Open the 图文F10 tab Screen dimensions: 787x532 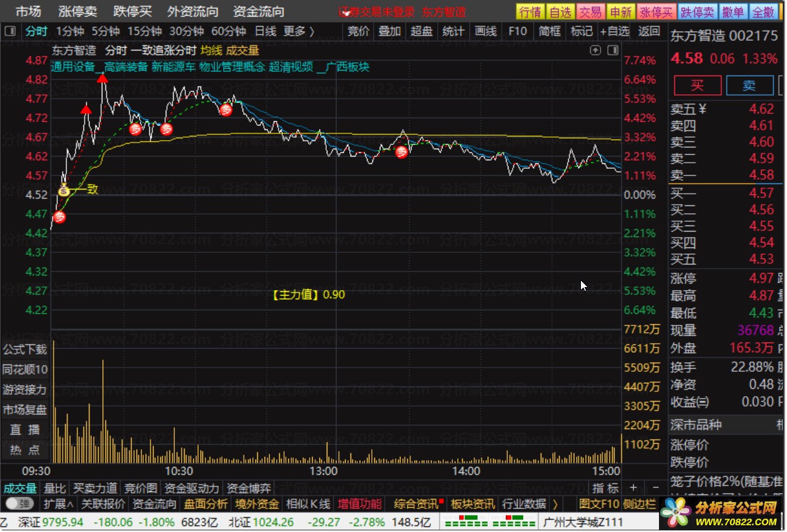(x=599, y=504)
